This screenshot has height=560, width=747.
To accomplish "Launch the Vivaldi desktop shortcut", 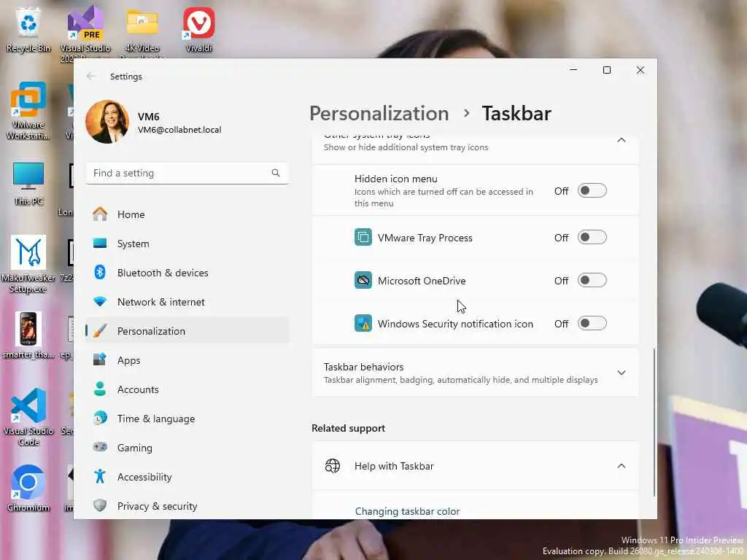I will [x=198, y=29].
